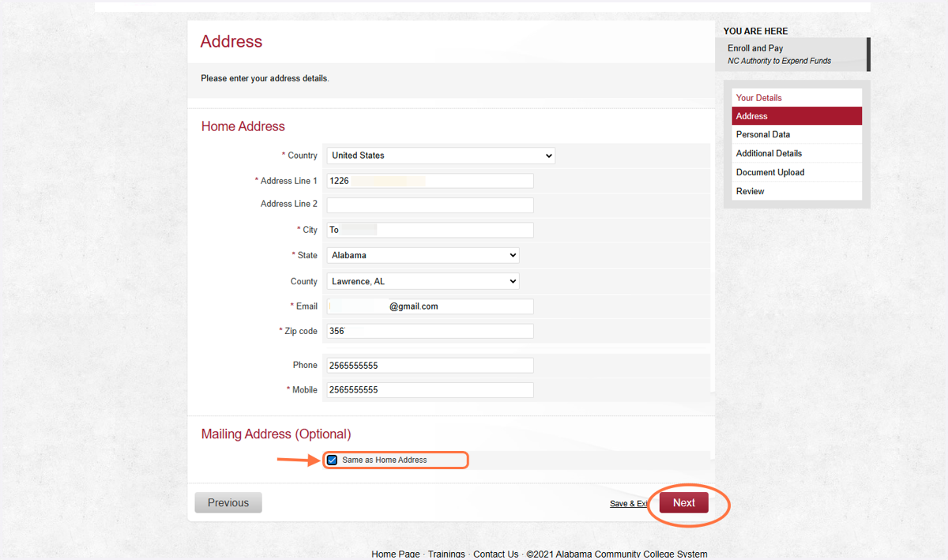Open the Country dropdown showing United States

click(x=441, y=156)
